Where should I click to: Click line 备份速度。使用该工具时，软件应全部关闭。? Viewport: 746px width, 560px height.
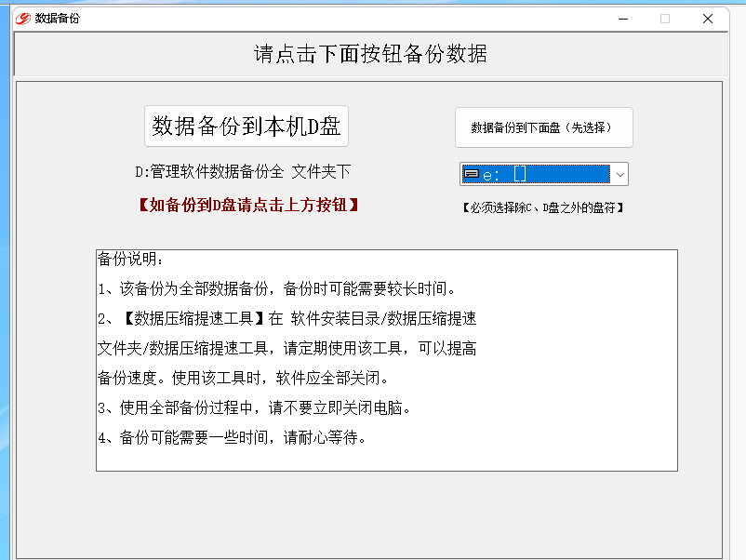pyautogui.click(x=244, y=379)
